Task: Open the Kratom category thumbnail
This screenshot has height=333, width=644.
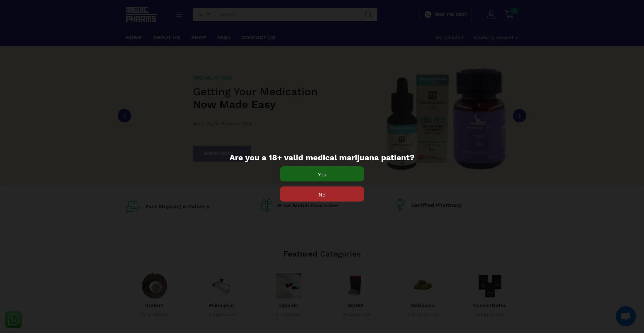Action: (x=154, y=286)
